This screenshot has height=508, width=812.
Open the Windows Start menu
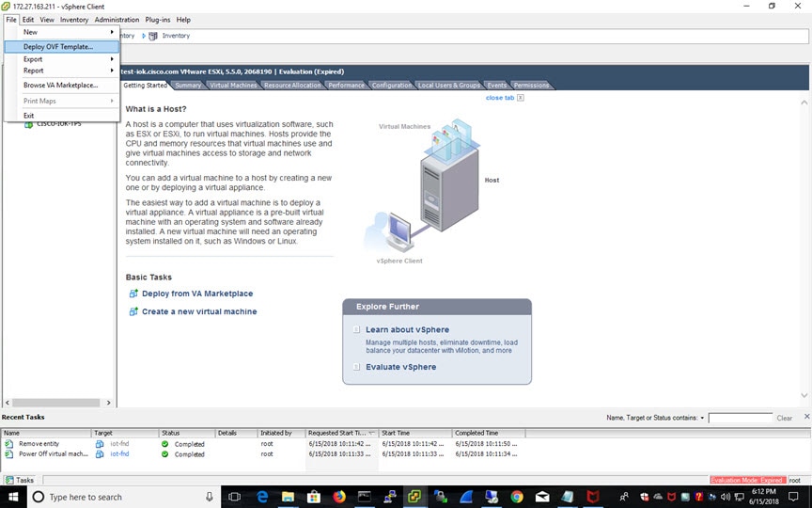(x=13, y=497)
